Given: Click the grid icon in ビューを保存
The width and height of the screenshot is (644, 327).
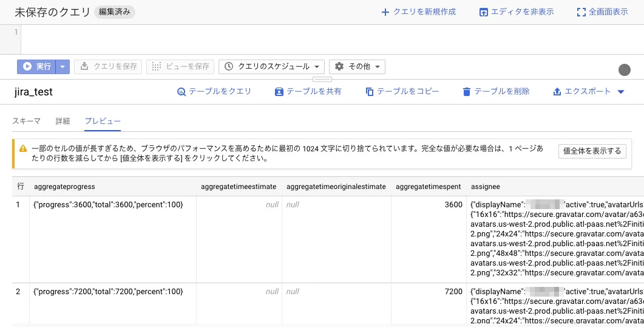Looking at the screenshot, I should click(x=157, y=66).
